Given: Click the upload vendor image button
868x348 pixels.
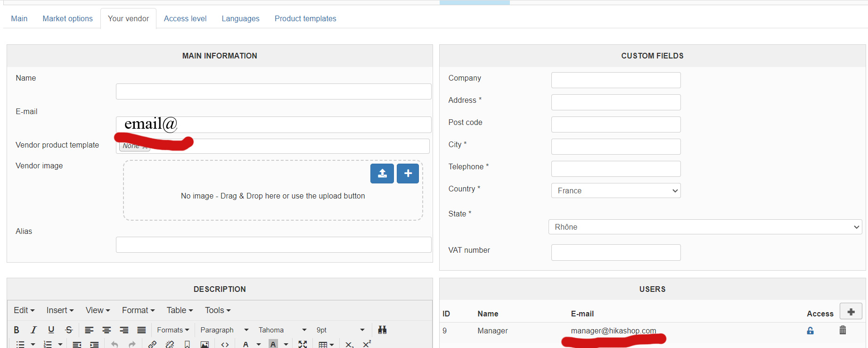Looking at the screenshot, I should click(382, 174).
